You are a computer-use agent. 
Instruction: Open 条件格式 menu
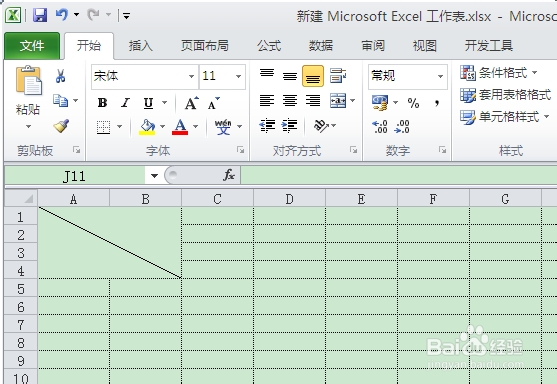pyautogui.click(x=499, y=73)
